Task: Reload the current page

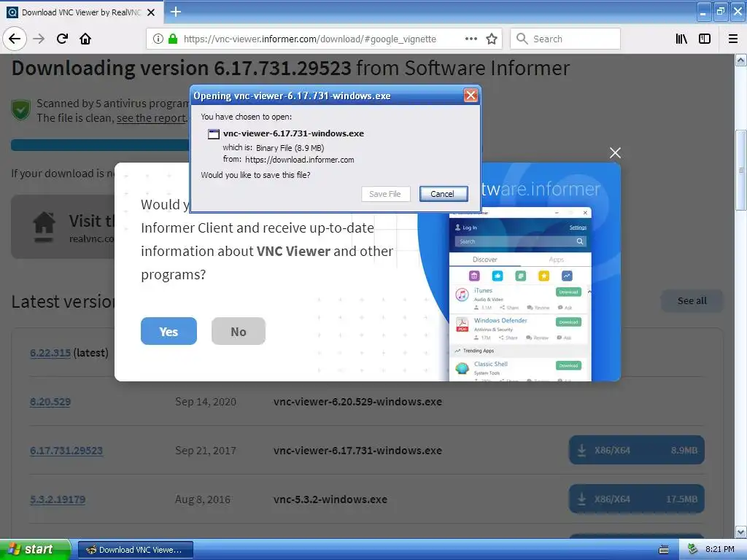Action: [x=62, y=39]
